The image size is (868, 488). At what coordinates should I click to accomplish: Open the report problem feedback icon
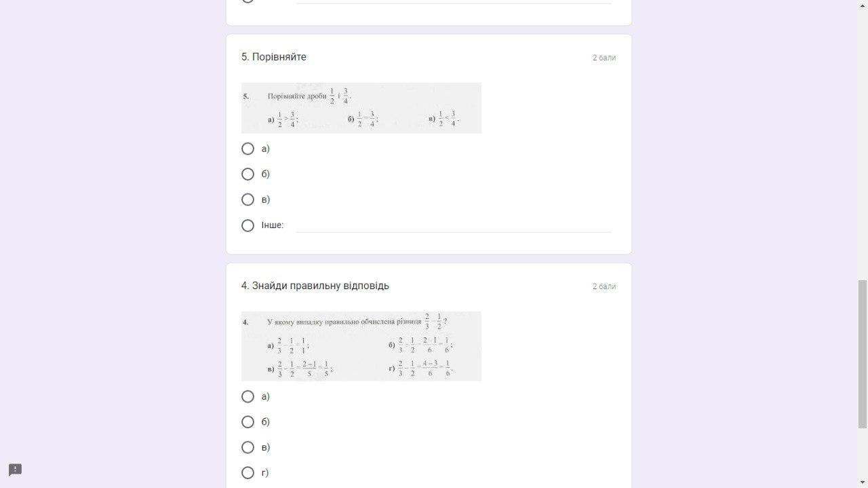(x=15, y=470)
